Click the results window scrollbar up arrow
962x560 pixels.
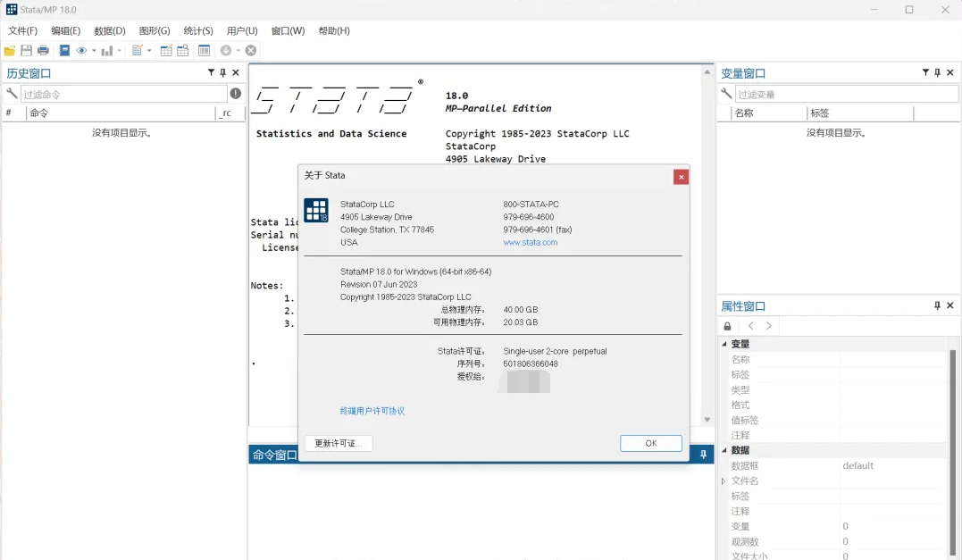point(707,71)
